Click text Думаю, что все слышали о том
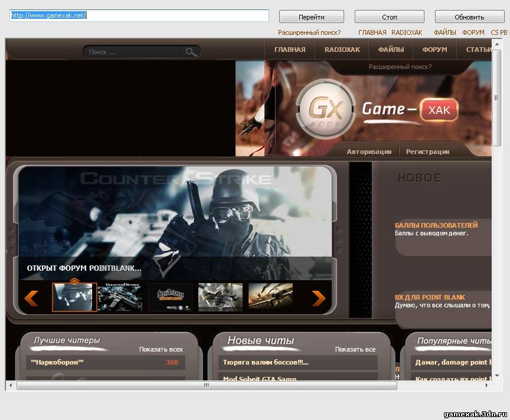The width and height of the screenshot is (510, 420). 442,305
